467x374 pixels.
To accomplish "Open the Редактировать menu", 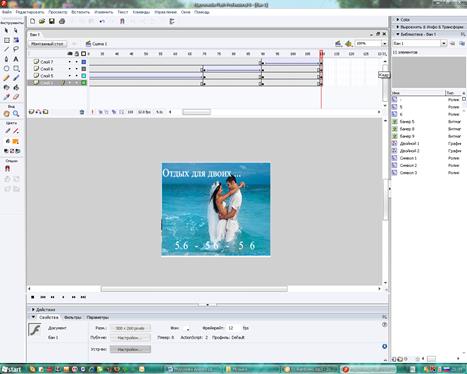I will tap(30, 12).
